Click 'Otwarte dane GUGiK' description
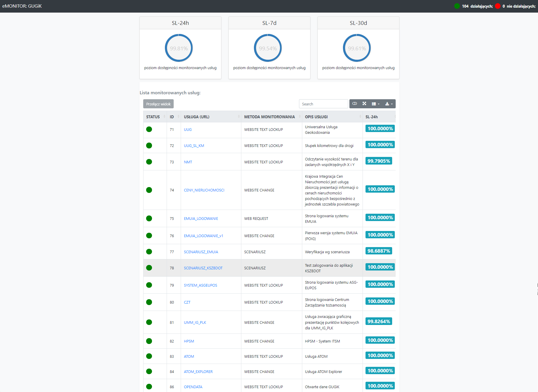 point(322,387)
